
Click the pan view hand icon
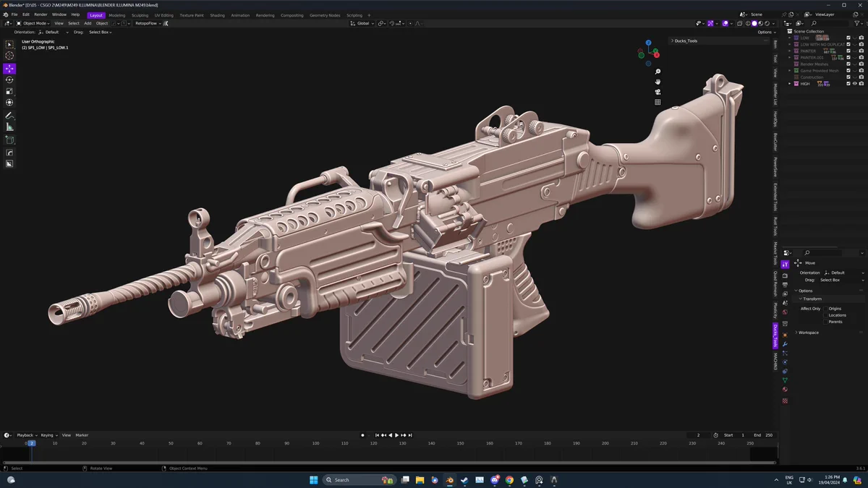[658, 82]
